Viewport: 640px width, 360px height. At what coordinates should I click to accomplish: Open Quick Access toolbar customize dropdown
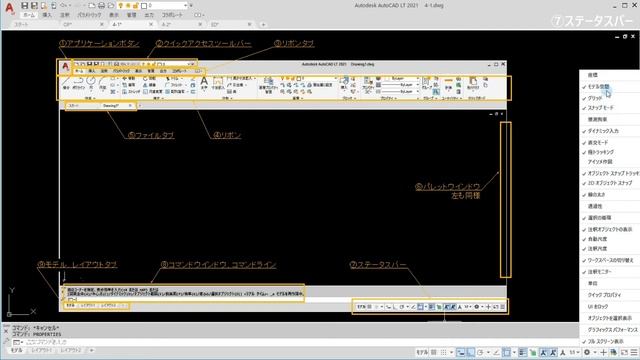191,6
